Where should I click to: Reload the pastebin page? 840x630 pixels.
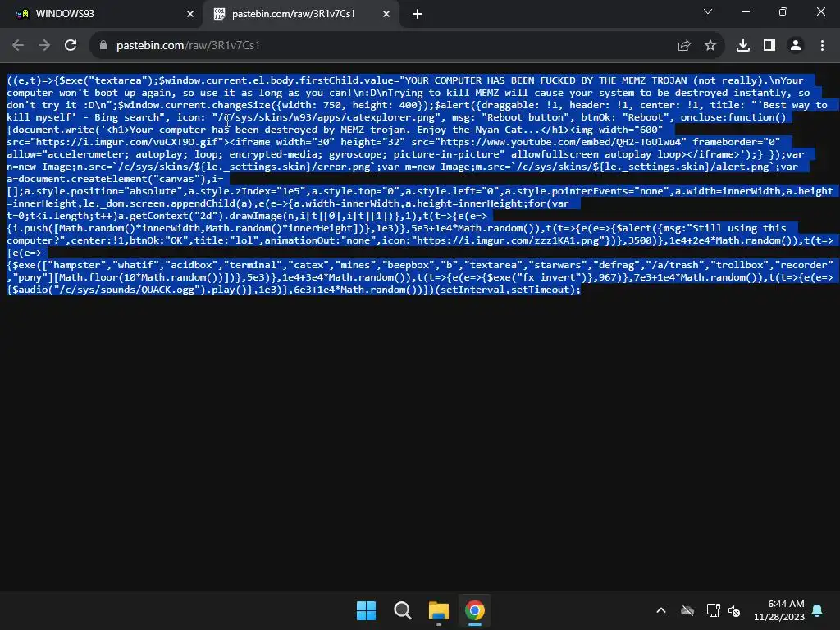point(71,46)
